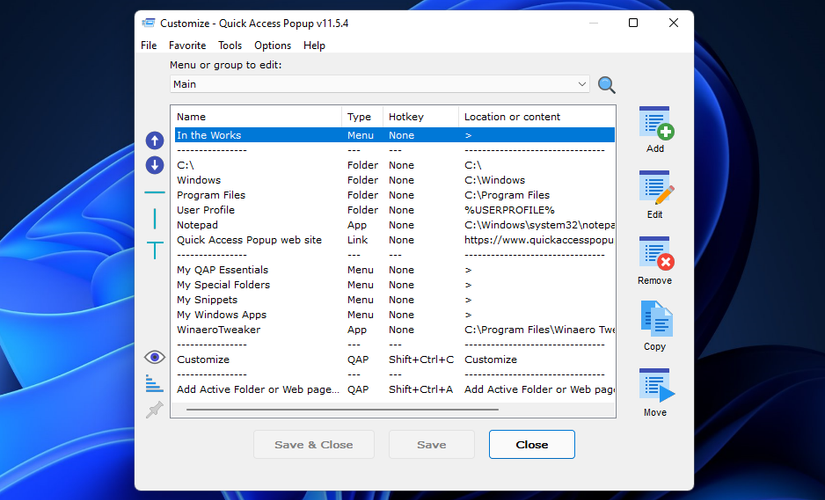
Task: Insert a horizontal separator line icon
Action: (x=155, y=193)
